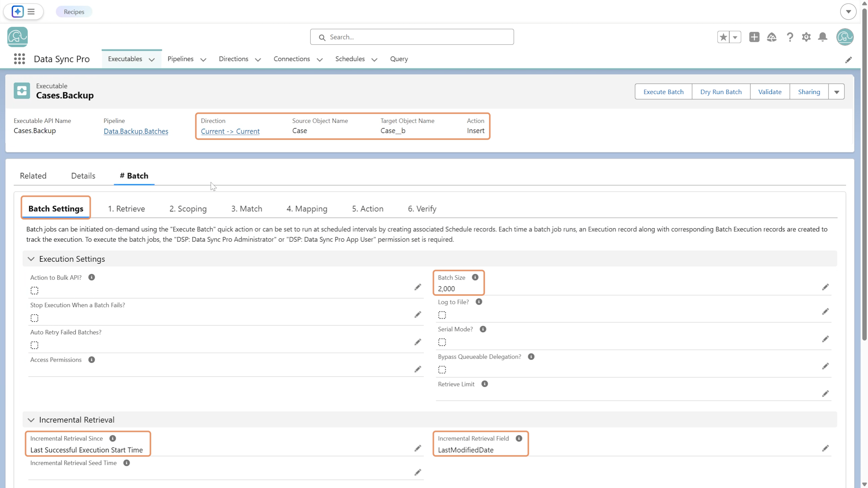This screenshot has width=868, height=488.
Task: Open the favorites list dropdown arrow
Action: (735, 37)
